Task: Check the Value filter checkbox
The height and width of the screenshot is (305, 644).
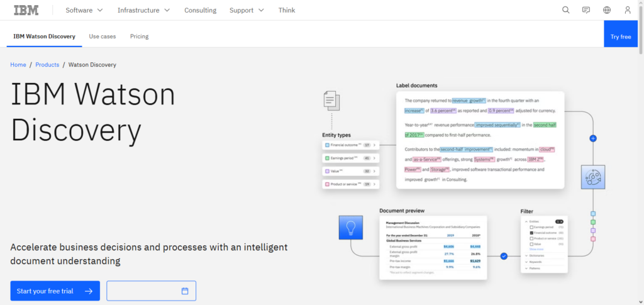Action: (x=531, y=244)
